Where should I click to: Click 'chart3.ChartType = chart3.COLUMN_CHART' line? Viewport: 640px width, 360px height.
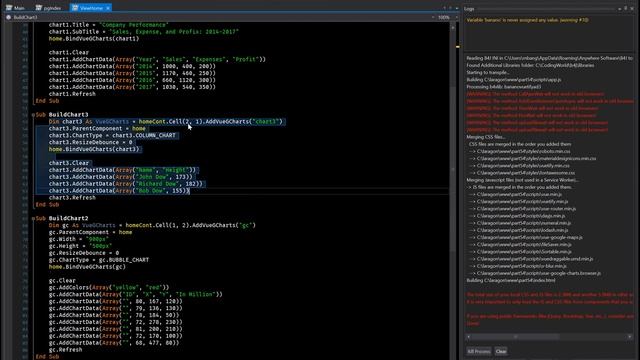tap(112, 136)
